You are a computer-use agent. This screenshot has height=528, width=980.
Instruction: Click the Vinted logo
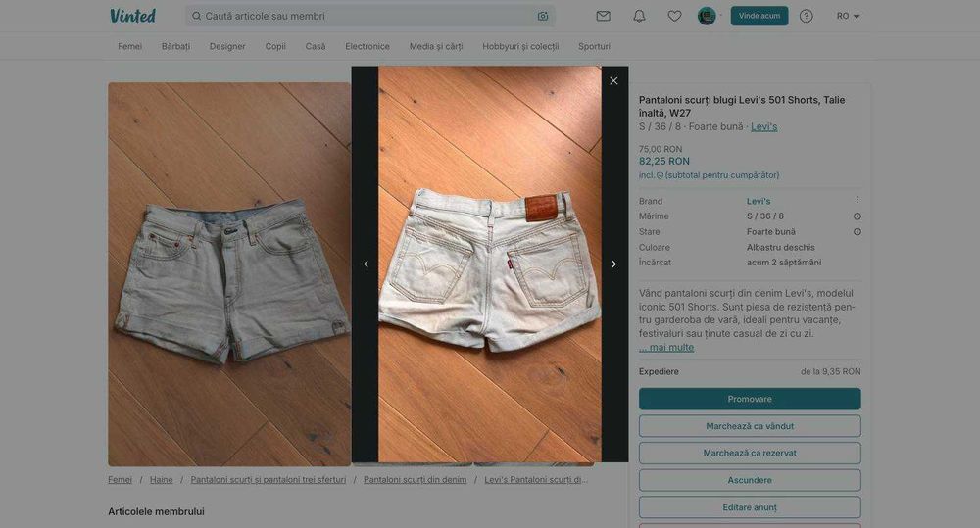pyautogui.click(x=132, y=16)
